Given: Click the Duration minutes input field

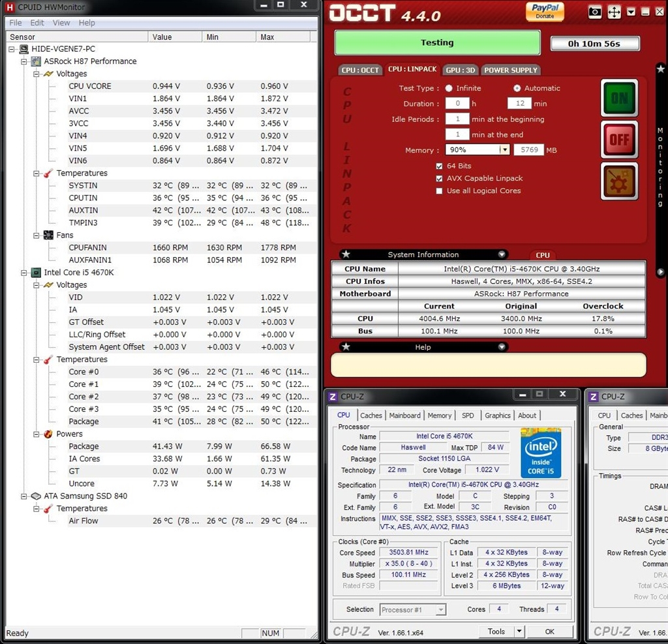Looking at the screenshot, I should point(520,104).
